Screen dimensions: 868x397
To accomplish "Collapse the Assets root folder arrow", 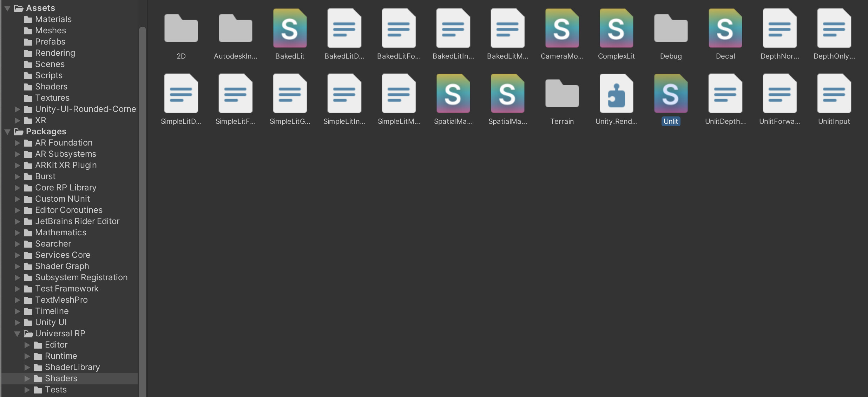I will pos(7,8).
